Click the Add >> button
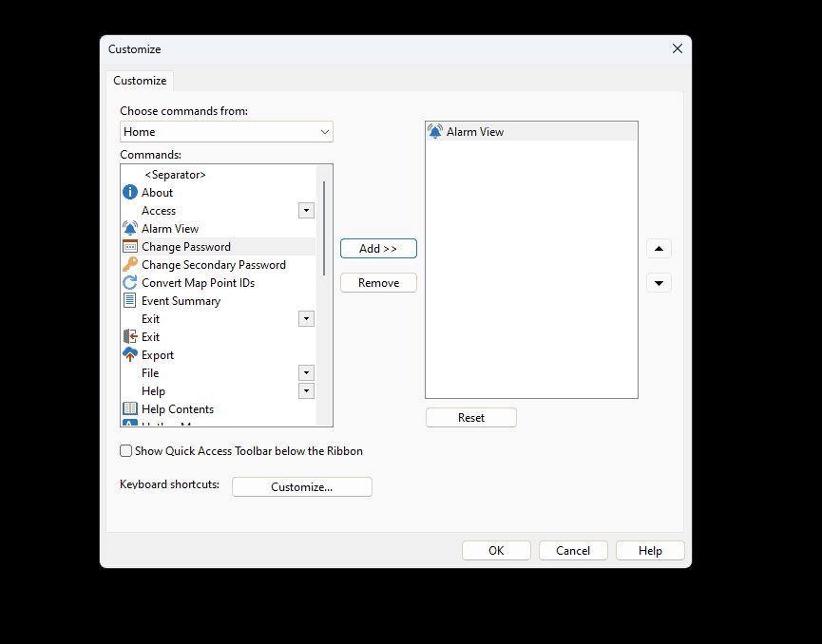This screenshot has width=822, height=644. point(378,248)
